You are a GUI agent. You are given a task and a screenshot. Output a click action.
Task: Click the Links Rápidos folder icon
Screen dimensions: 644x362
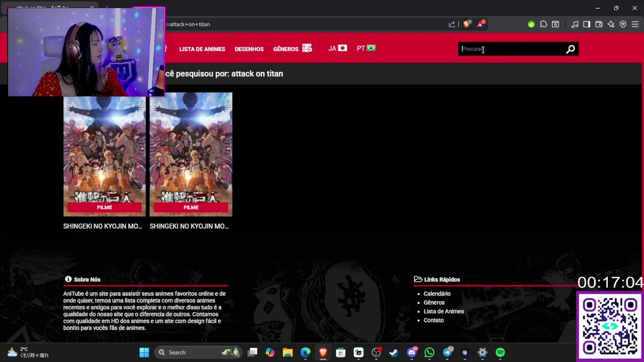[418, 279]
